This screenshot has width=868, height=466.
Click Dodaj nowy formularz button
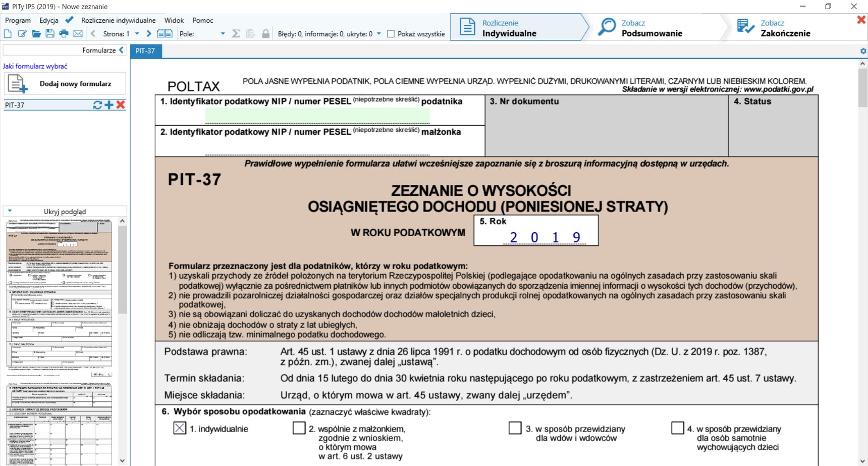coord(65,84)
